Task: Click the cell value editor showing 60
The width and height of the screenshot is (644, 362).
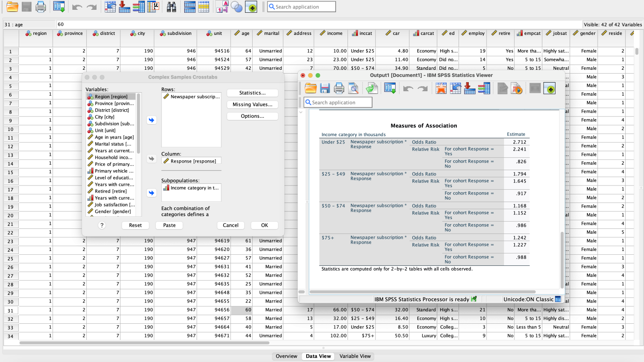Action: click(319, 24)
